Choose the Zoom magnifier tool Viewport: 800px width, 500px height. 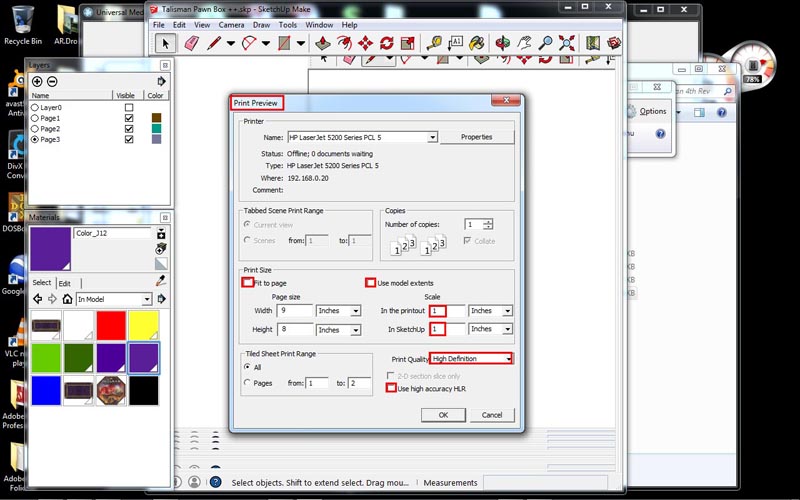(x=545, y=43)
